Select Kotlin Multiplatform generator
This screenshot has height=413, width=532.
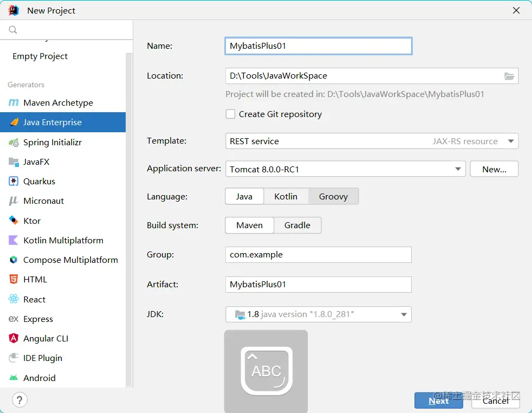tap(63, 240)
